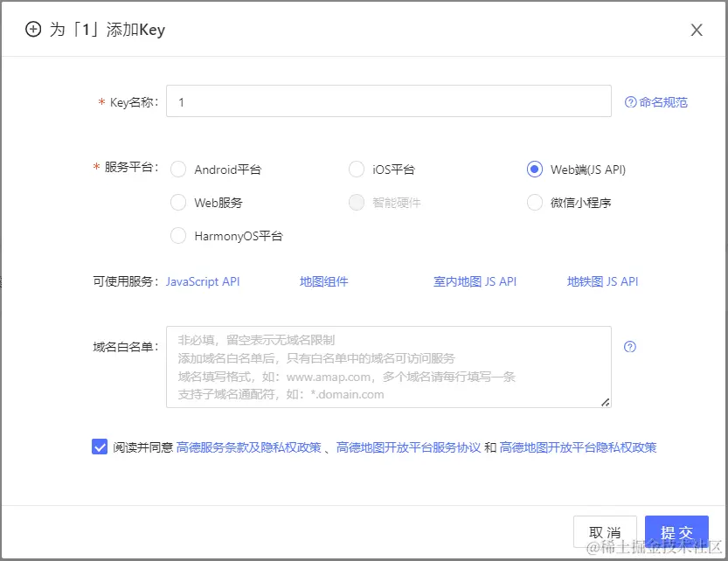Open the 命名规范 naming rules help
Image resolution: width=728 pixels, height=561 pixels.
tap(656, 102)
